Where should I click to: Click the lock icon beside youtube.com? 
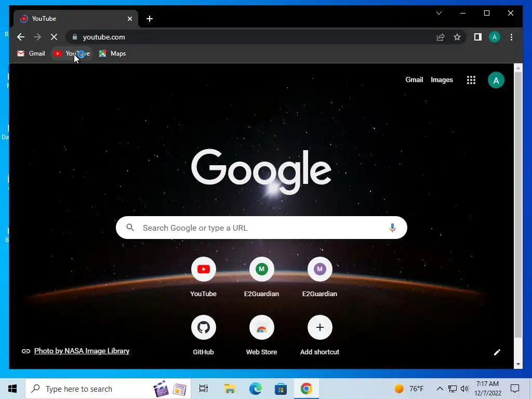coord(75,37)
